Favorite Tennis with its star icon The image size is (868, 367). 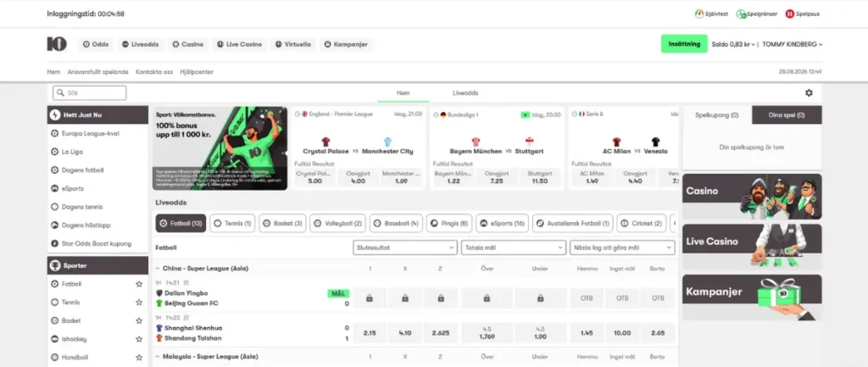click(139, 303)
